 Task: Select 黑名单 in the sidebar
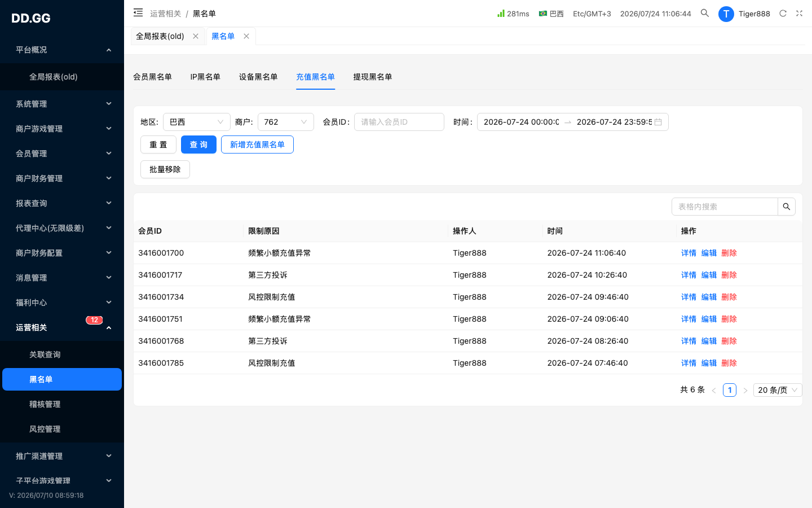(x=62, y=379)
